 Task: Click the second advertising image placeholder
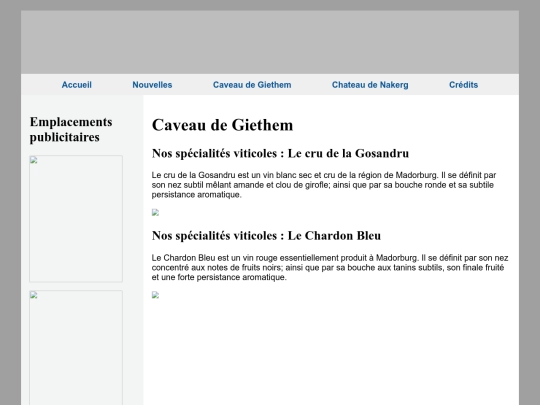click(x=76, y=348)
